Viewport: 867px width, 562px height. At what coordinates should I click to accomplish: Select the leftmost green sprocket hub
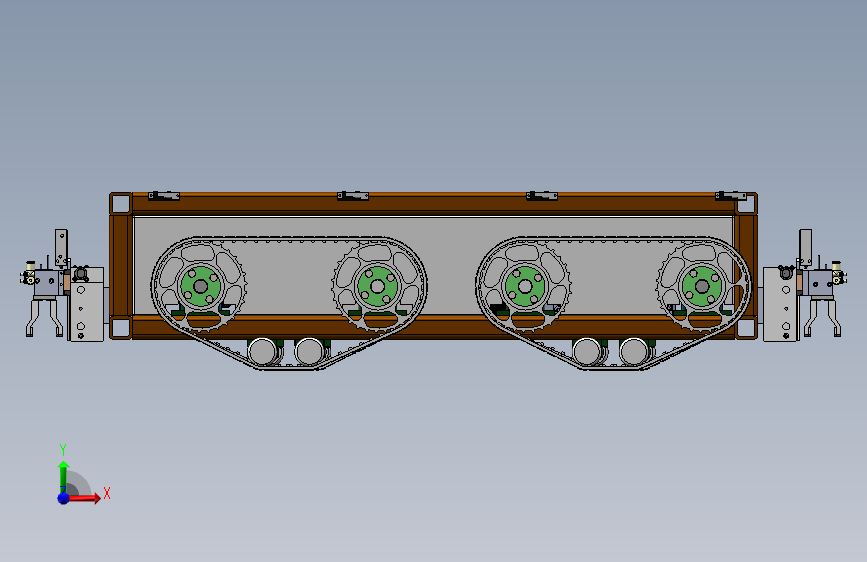point(200,286)
